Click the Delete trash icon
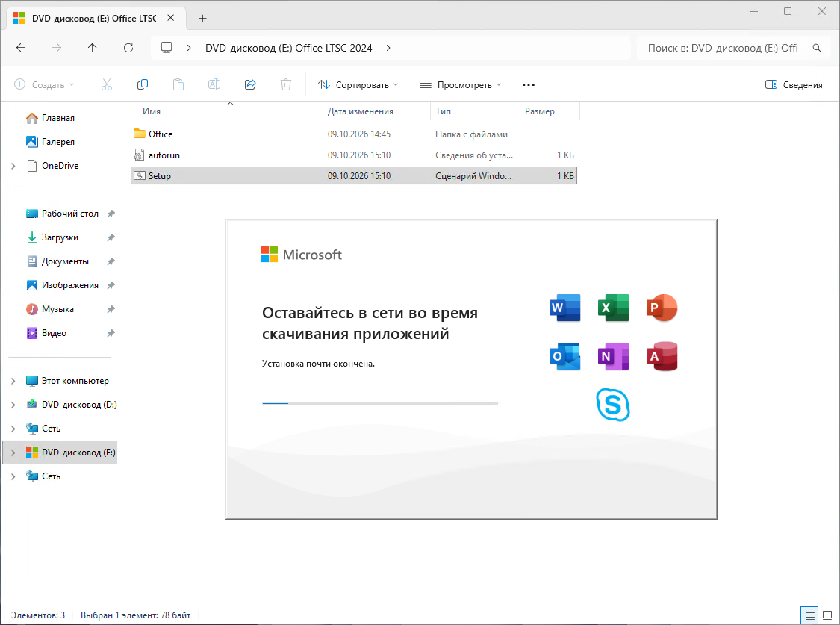The image size is (840, 625). [286, 84]
